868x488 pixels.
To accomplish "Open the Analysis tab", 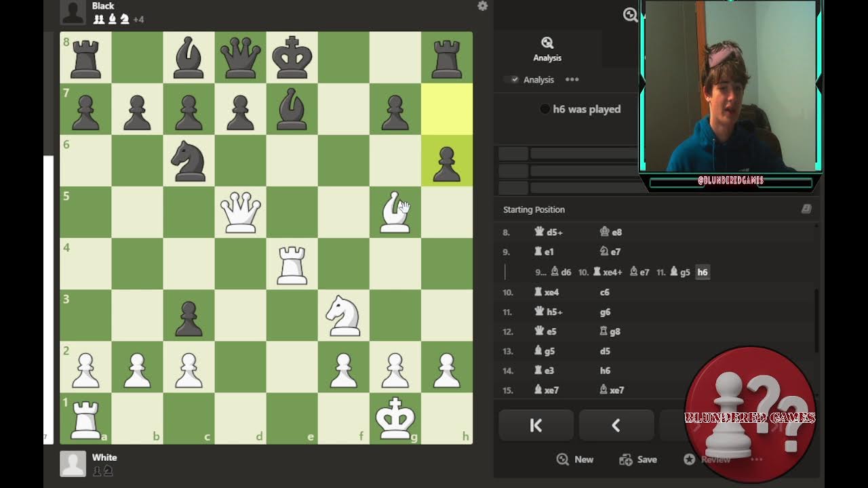I will pyautogui.click(x=547, y=49).
